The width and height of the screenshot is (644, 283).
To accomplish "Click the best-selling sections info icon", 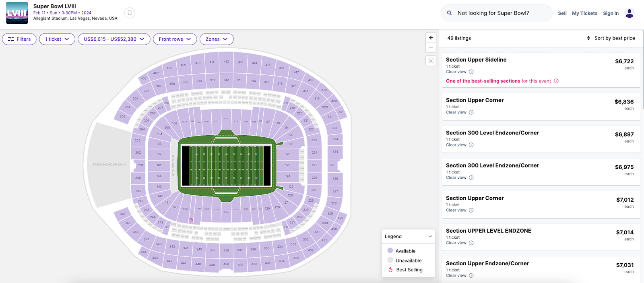I will pos(556,81).
